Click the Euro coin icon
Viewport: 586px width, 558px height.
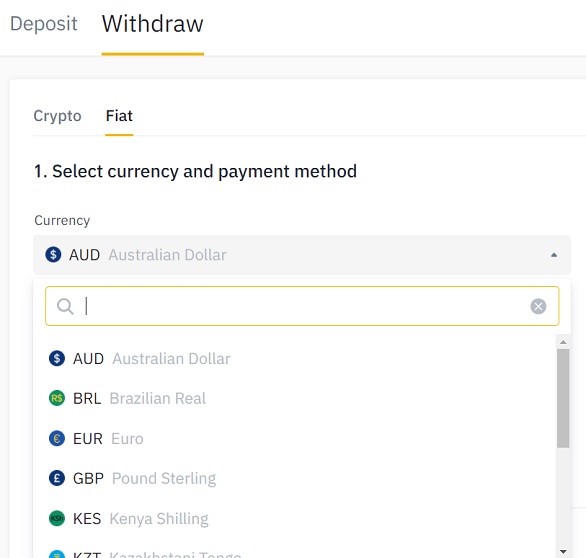click(57, 438)
